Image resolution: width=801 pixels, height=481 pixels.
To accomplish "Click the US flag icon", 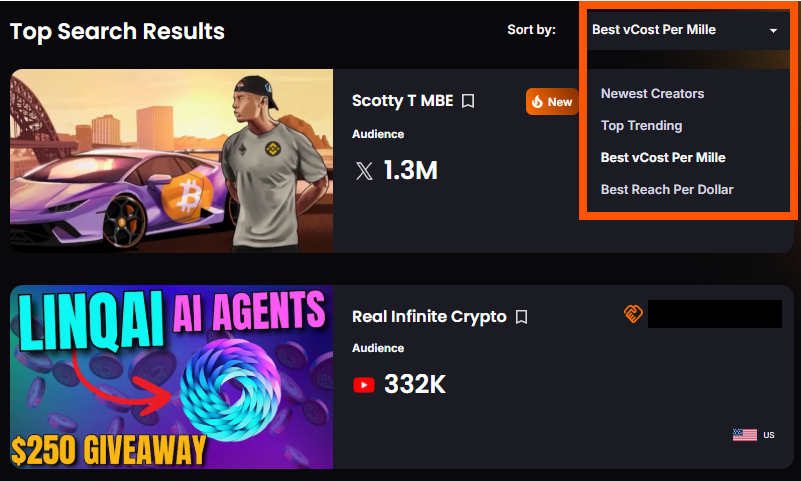I will [x=744, y=435].
